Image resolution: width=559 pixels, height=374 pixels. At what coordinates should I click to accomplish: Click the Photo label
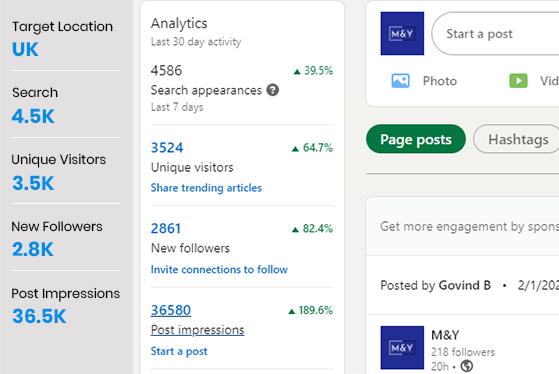click(x=440, y=81)
